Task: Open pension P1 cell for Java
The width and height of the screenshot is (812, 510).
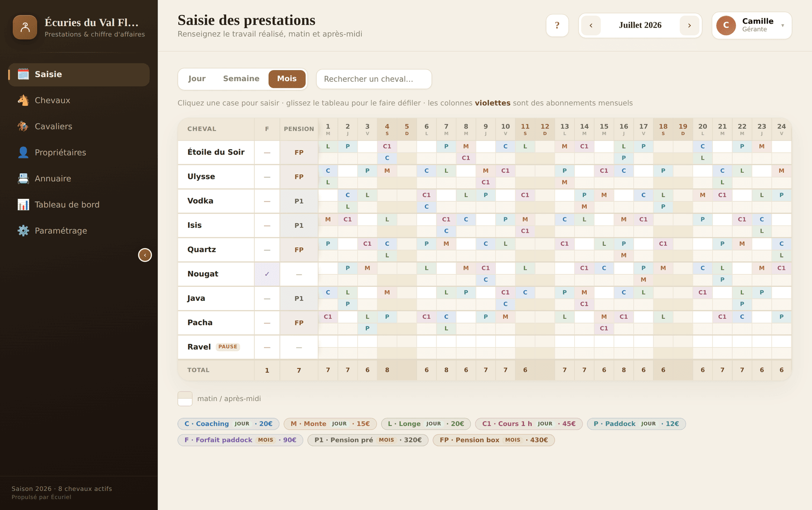Action: [x=299, y=298]
